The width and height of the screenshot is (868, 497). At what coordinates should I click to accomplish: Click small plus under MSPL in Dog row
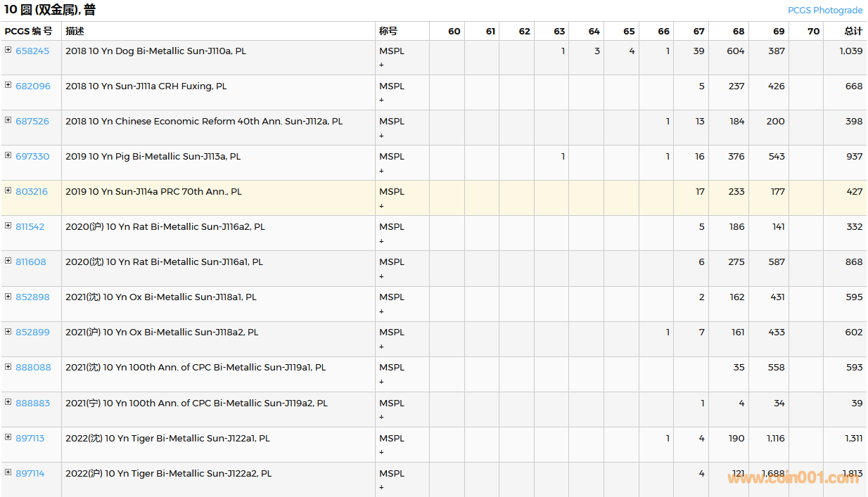pyautogui.click(x=382, y=65)
